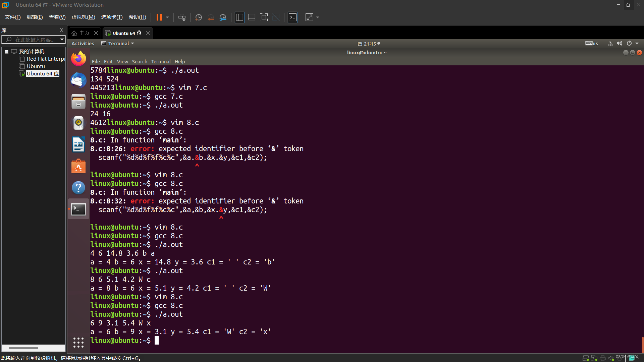Viewport: 644px width, 362px height.
Task: Open the Help application from the dock
Action: pyautogui.click(x=78, y=187)
